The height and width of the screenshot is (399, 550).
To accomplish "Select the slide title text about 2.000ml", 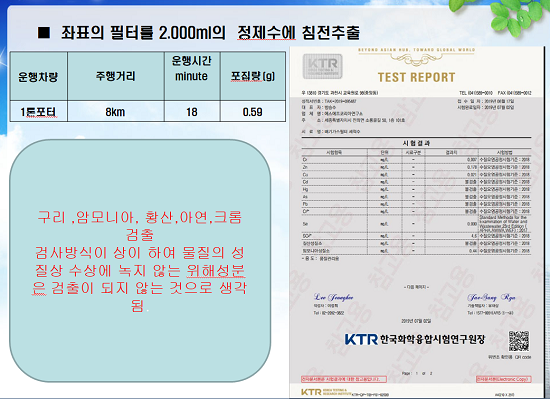I will pyautogui.click(x=210, y=33).
